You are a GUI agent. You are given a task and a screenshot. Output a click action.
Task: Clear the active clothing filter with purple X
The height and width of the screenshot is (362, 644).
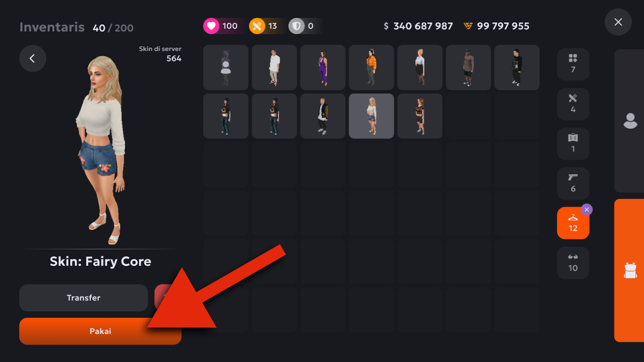point(586,210)
